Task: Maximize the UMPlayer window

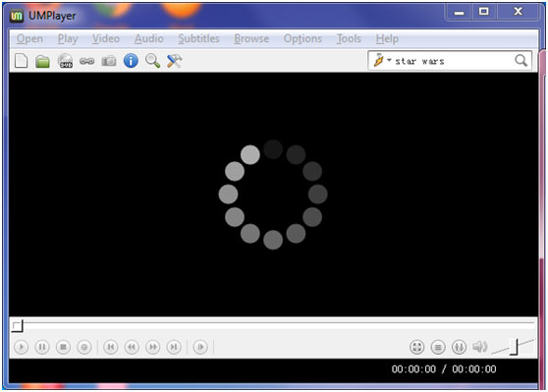Action: (484, 12)
